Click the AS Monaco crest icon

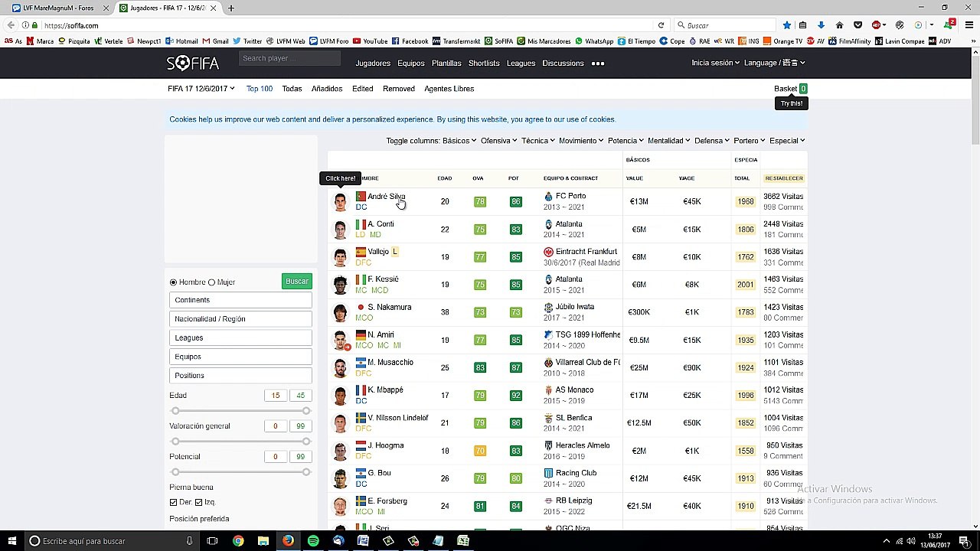(548, 390)
